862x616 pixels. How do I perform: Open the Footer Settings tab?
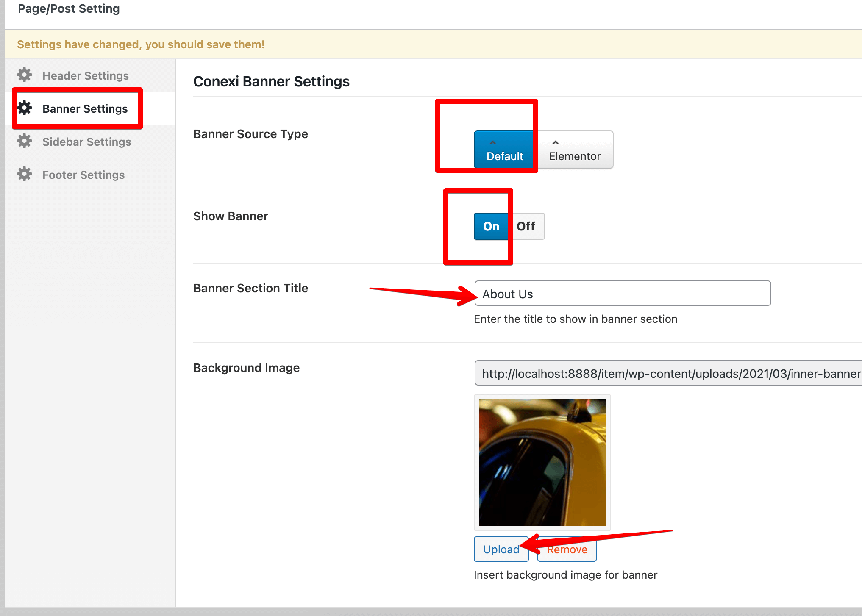tap(83, 175)
